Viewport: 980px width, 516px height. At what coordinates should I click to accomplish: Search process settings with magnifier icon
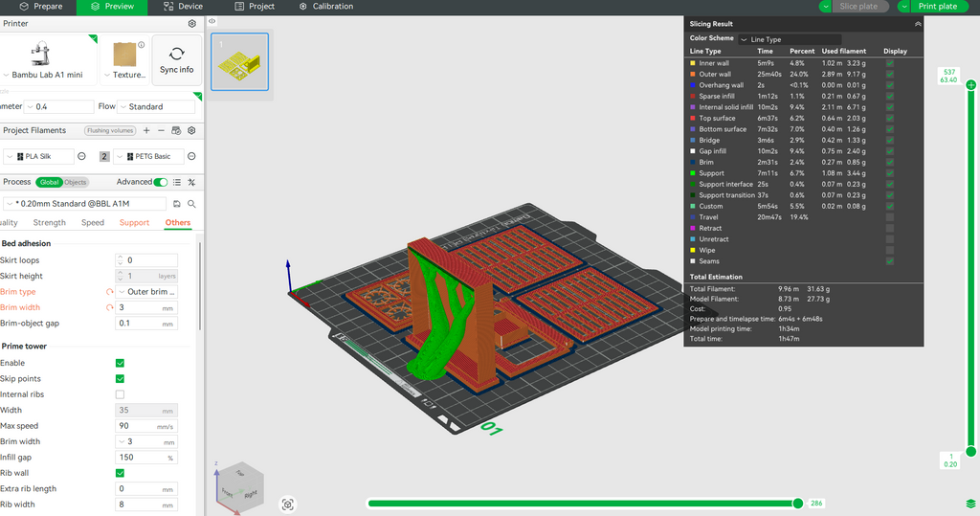pos(191,204)
